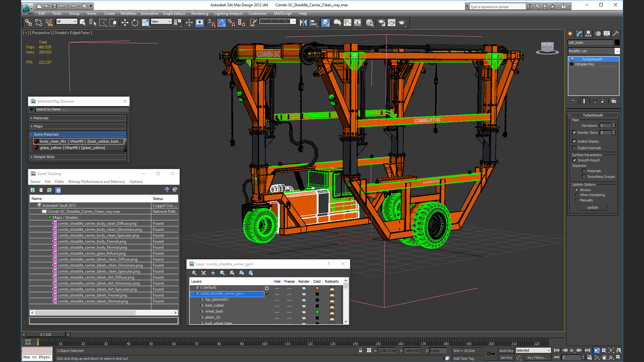Open the Modifiers menu

pyautogui.click(x=128, y=13)
